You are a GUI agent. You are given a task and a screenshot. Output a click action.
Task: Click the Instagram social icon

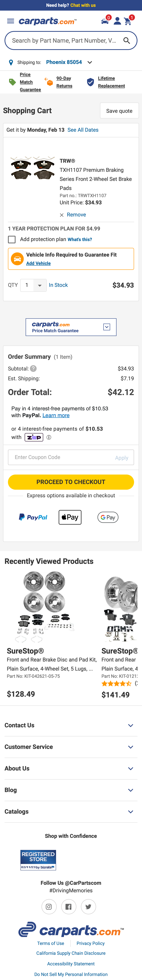(49, 907)
